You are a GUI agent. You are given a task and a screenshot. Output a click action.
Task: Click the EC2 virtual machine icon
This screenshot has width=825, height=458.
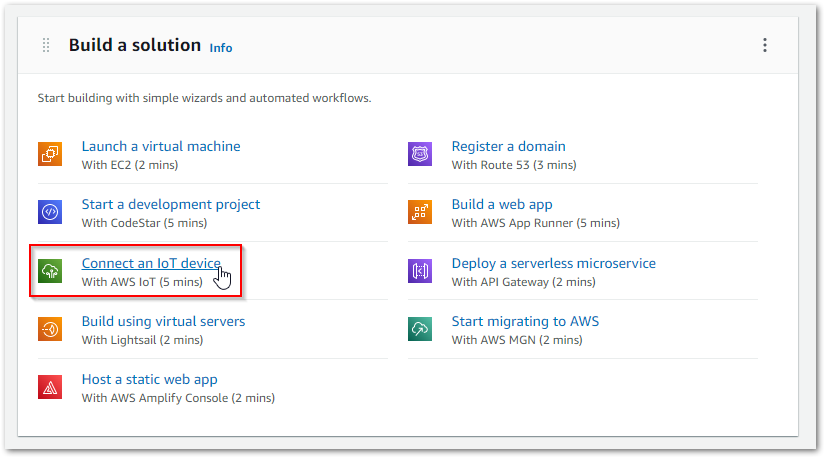click(50, 154)
